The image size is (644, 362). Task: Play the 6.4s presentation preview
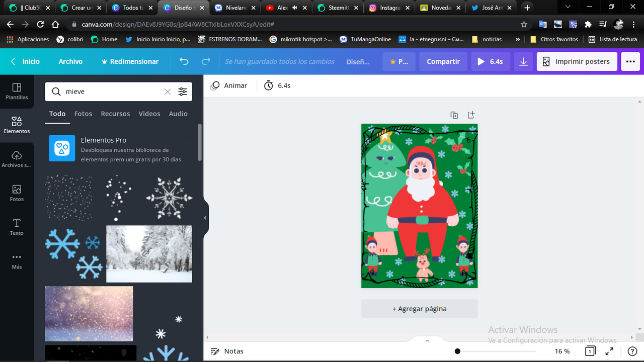(490, 61)
